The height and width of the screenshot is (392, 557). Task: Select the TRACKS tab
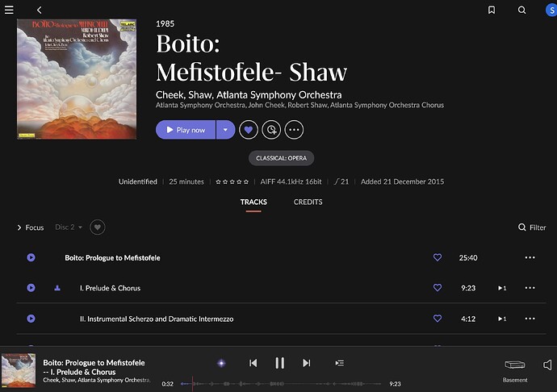pyautogui.click(x=253, y=202)
